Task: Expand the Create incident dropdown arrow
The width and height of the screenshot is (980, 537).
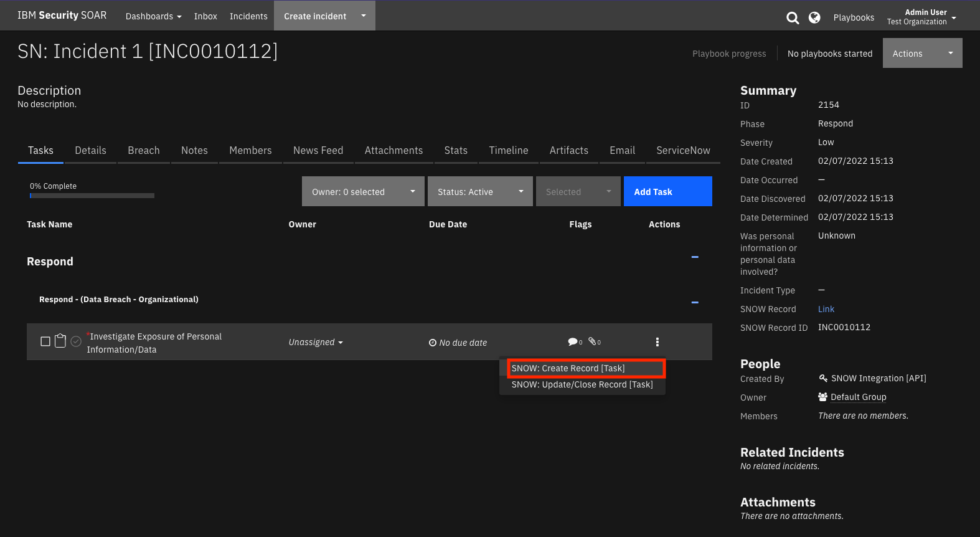Action: 364,16
